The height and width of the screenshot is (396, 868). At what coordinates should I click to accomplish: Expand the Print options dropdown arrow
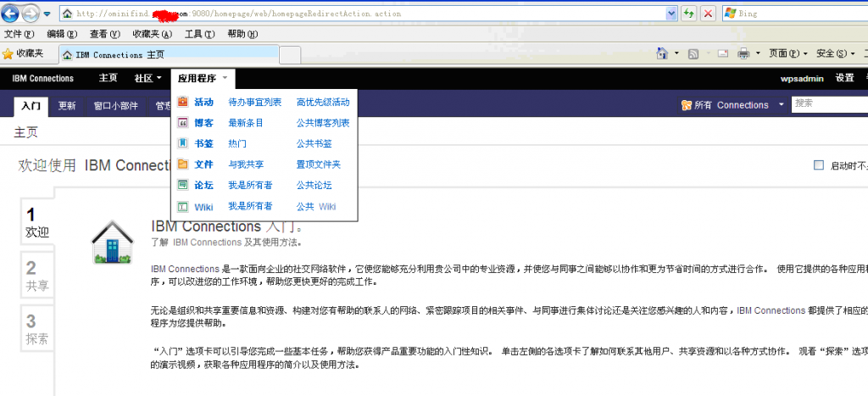757,53
